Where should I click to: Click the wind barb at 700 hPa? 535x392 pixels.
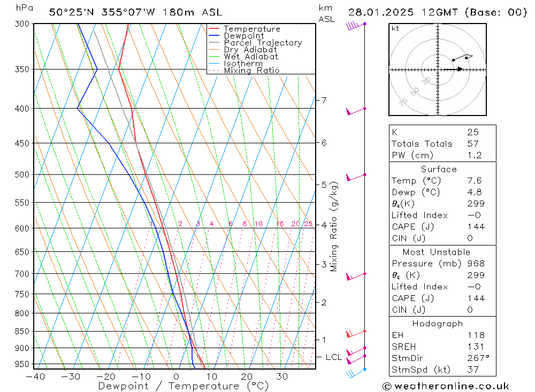pyautogui.click(x=356, y=276)
